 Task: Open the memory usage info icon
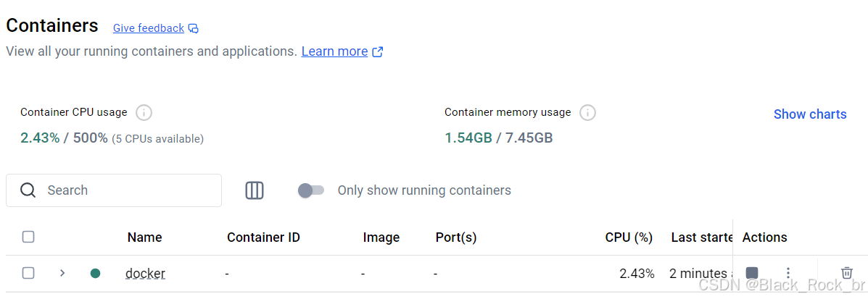pos(587,113)
